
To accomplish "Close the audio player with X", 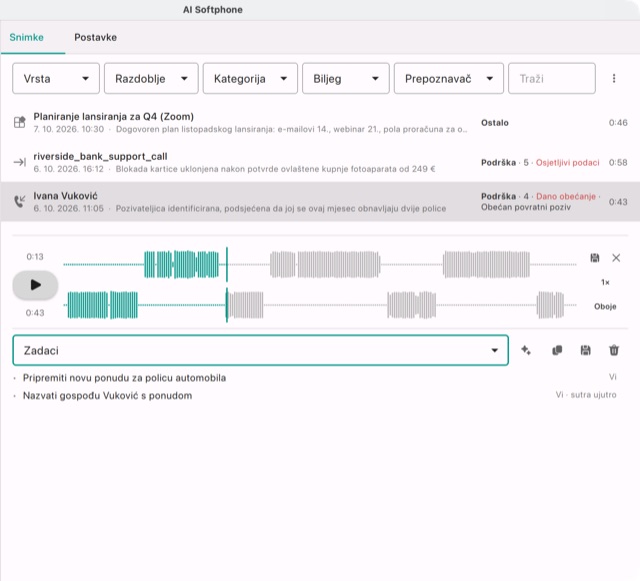I will point(616,258).
